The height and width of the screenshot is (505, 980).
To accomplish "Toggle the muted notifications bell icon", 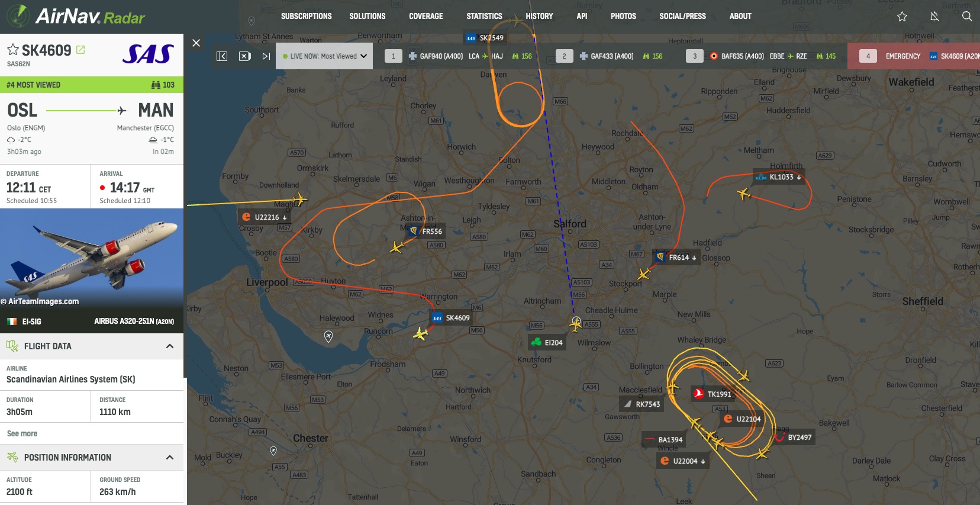I will click(934, 17).
